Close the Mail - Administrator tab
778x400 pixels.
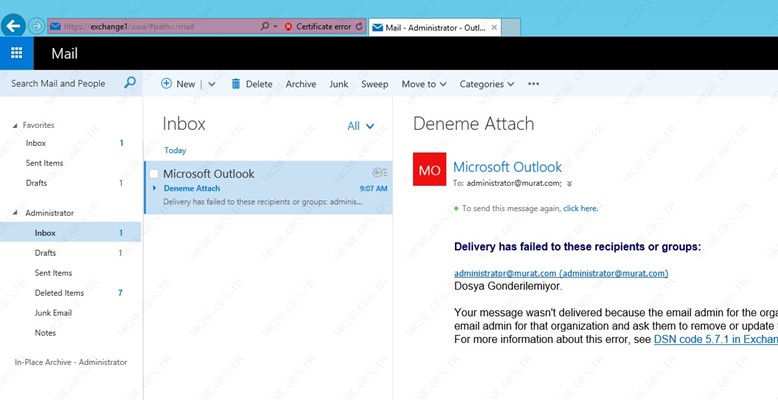coord(494,28)
